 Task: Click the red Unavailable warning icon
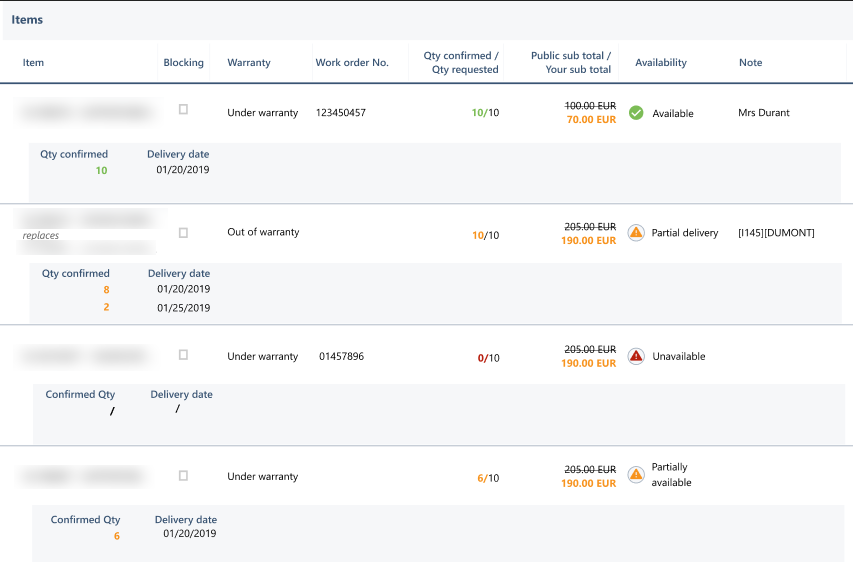(635, 356)
